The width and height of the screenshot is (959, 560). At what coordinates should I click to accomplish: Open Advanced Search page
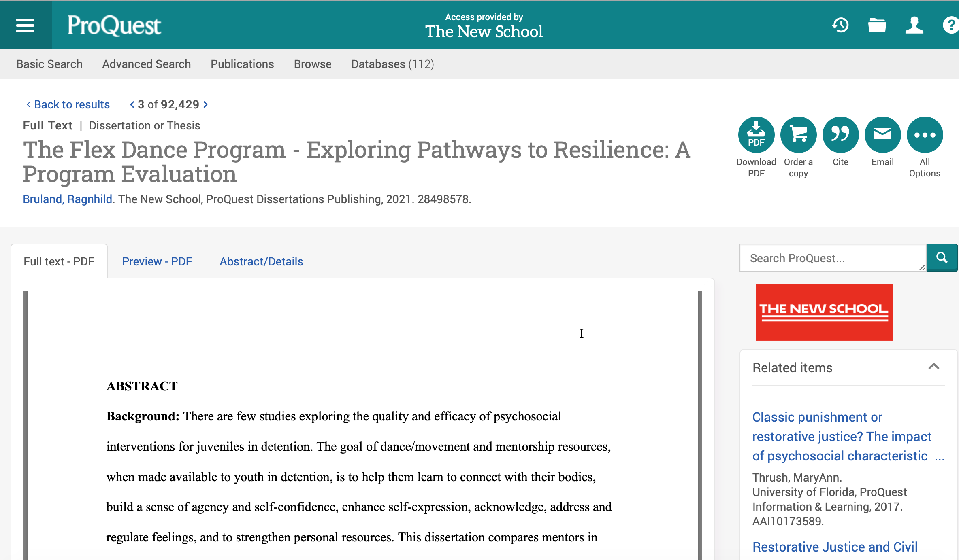point(147,64)
